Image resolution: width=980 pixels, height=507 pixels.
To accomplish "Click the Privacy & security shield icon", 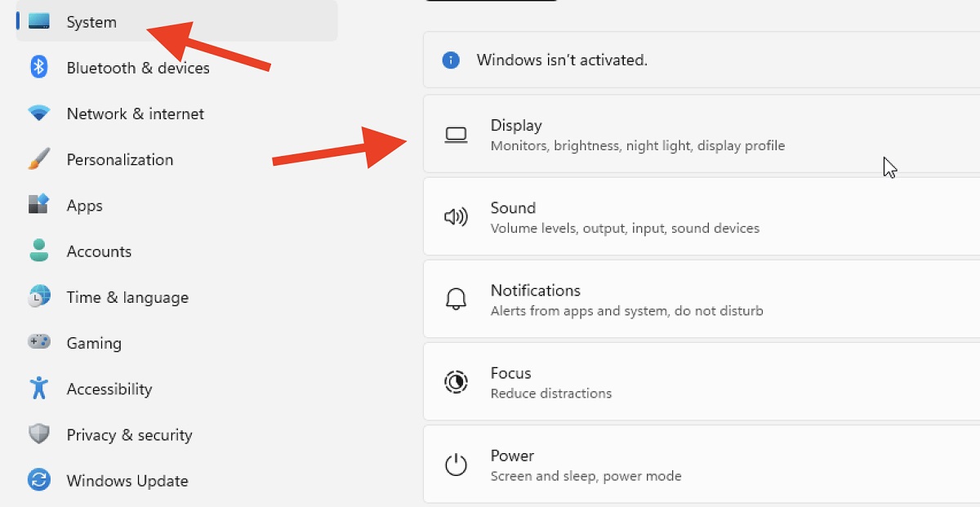I will [x=38, y=434].
